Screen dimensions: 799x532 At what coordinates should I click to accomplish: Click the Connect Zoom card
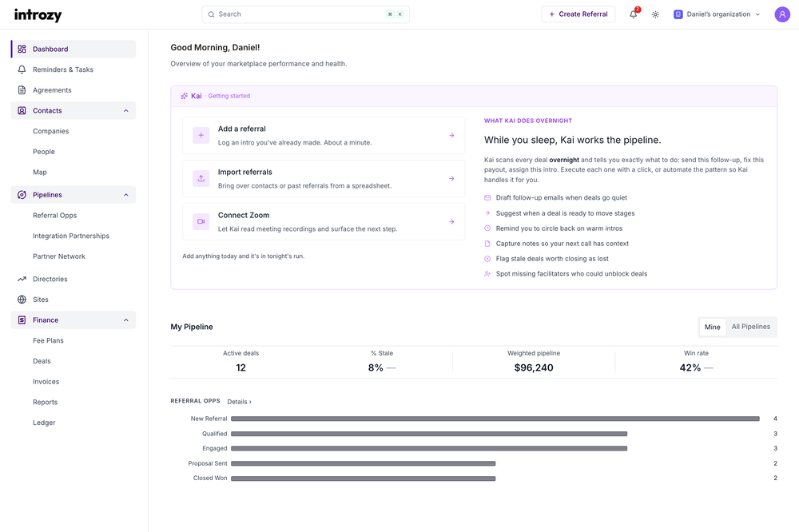[x=324, y=222]
